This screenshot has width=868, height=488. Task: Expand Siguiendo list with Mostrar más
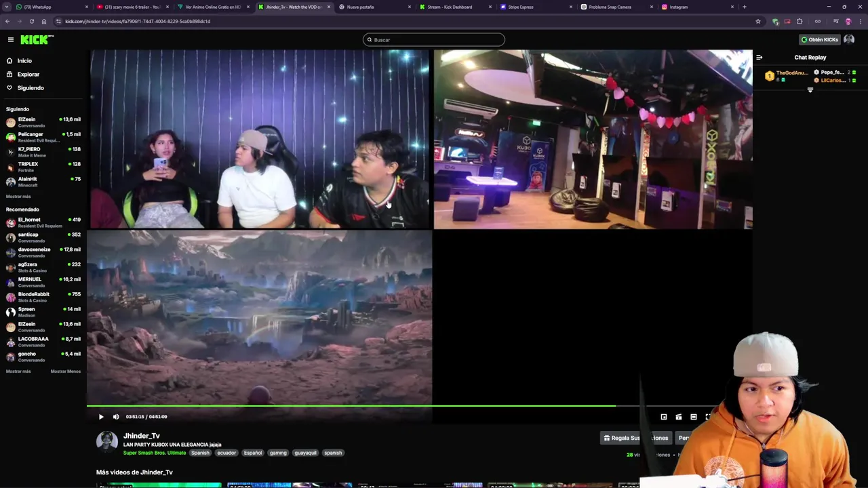18,197
